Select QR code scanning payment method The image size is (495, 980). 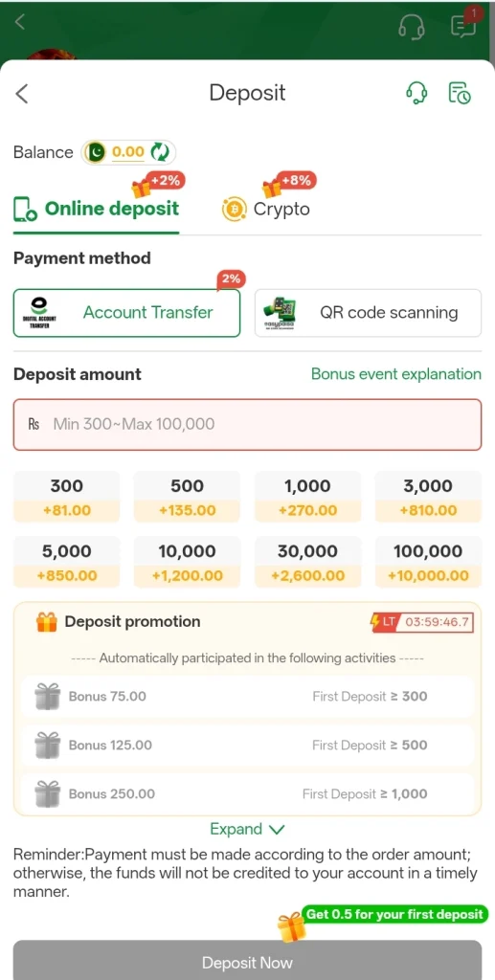coord(368,313)
